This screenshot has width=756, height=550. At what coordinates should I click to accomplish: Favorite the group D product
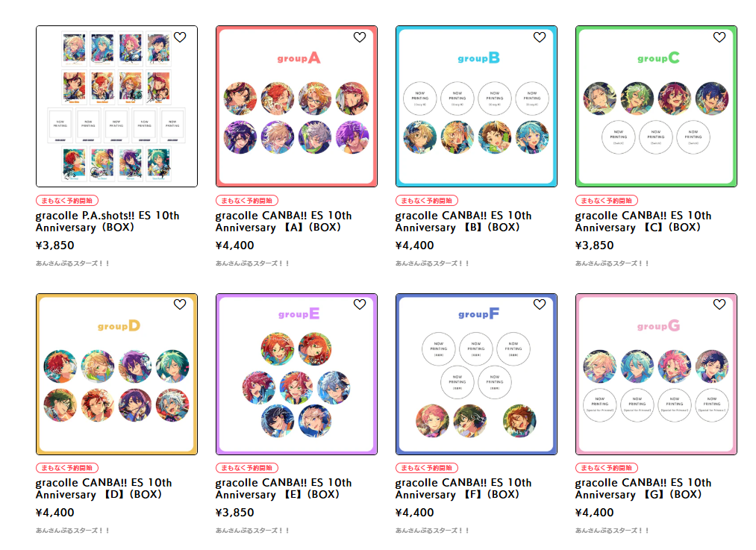click(x=180, y=304)
